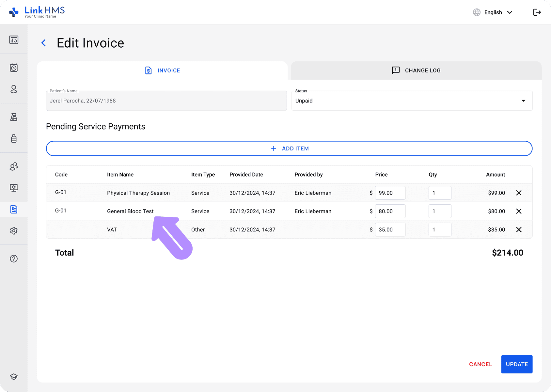Viewport: 551px width, 392px height.
Task: Cancel the invoice edits
Action: click(x=480, y=364)
